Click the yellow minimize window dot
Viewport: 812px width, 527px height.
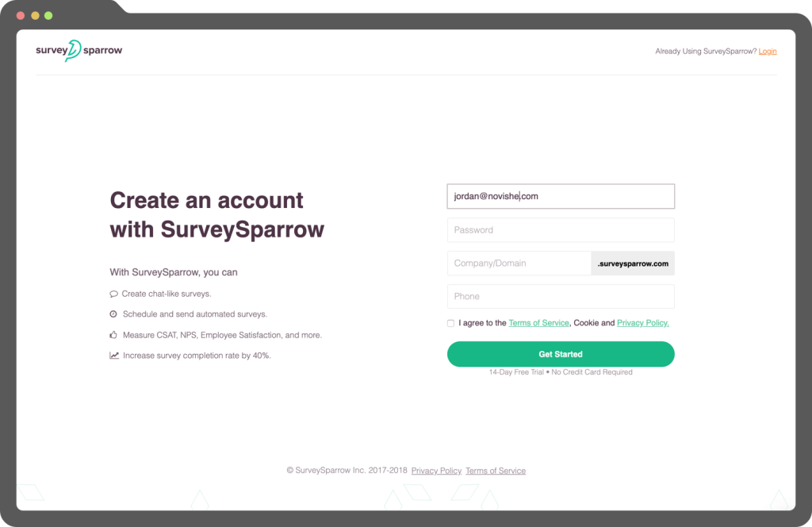click(34, 16)
